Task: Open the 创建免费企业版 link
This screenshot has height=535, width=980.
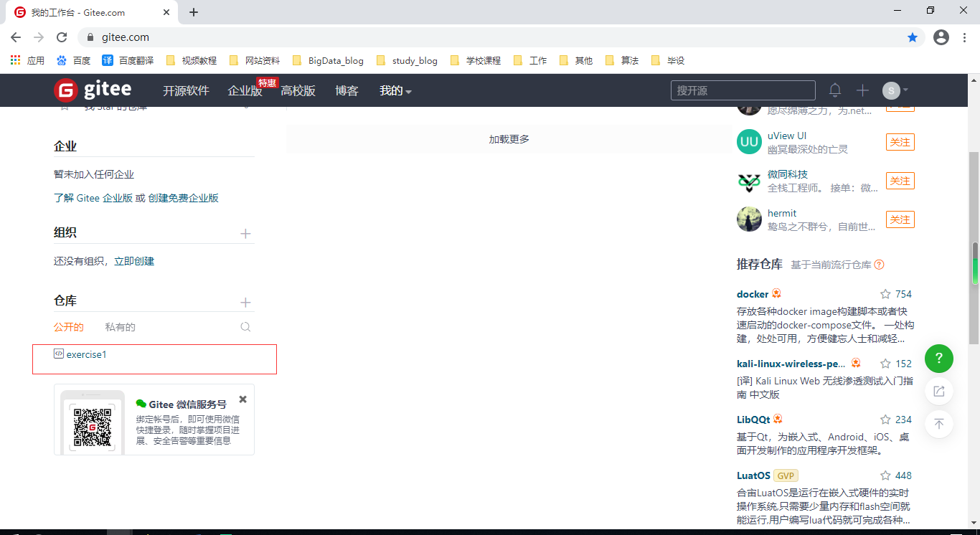Action: coord(184,198)
